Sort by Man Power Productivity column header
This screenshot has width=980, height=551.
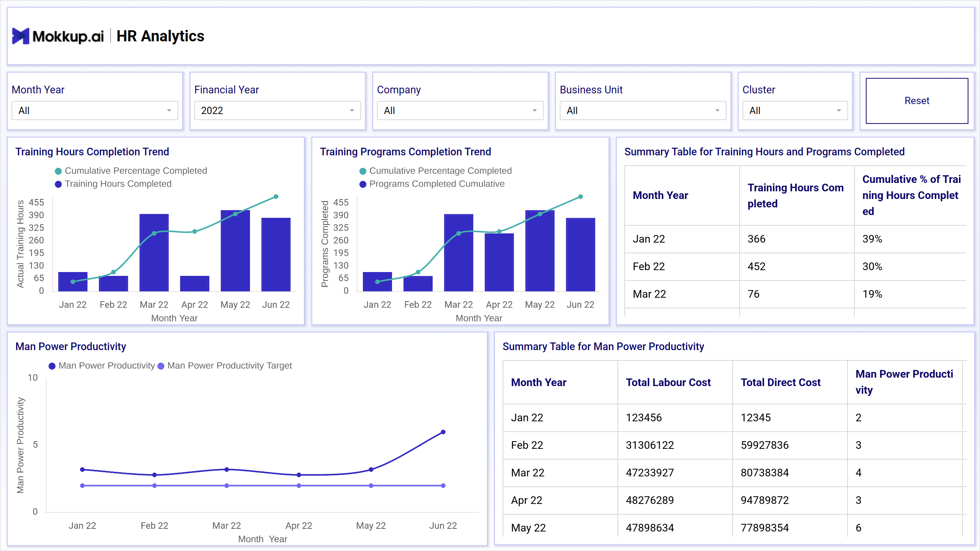[904, 382]
